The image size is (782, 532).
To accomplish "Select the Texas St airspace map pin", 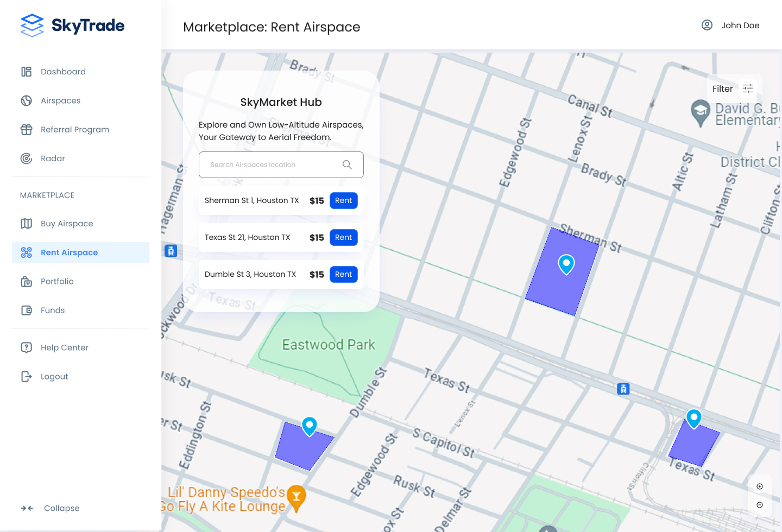I will (x=693, y=418).
